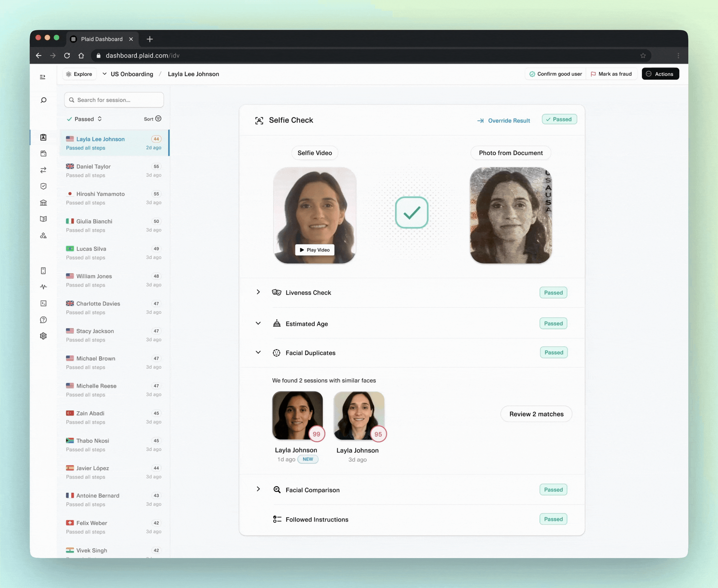Open the shapes sidebar icon

[43, 235]
